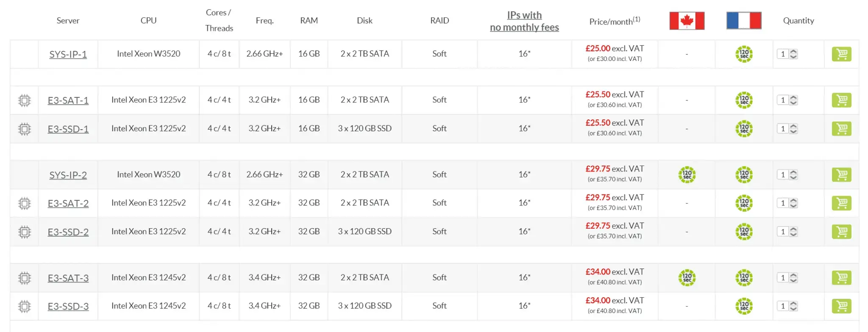Click quantity input field for E3-SSD-1
Viewport: 868px width, 332px height.
pos(783,129)
